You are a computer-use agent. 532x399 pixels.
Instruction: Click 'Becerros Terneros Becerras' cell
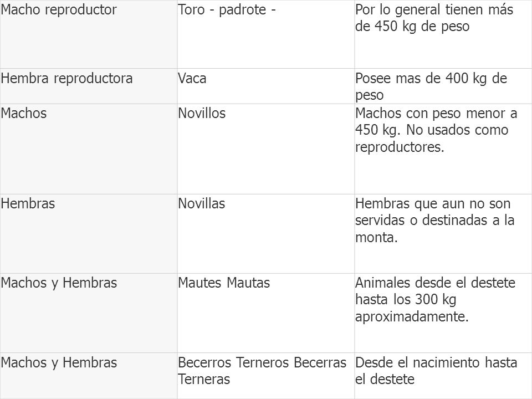[265, 376]
